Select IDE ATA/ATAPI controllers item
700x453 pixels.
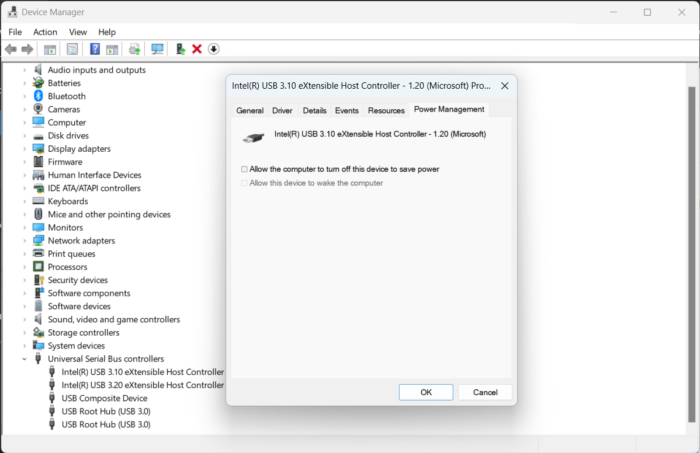[94, 188]
